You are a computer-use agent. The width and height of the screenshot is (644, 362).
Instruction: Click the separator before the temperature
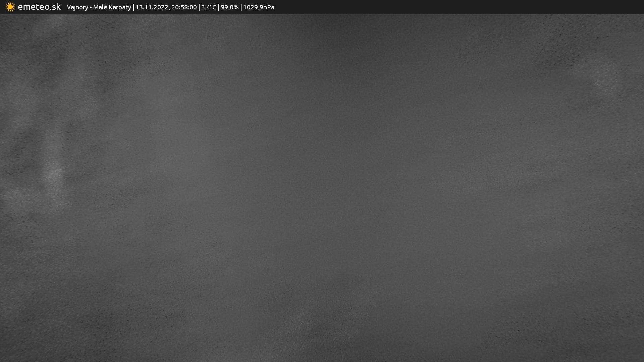[199, 7]
